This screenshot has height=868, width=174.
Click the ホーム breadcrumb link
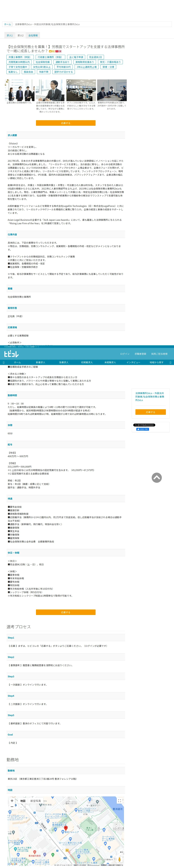coord(7,24)
